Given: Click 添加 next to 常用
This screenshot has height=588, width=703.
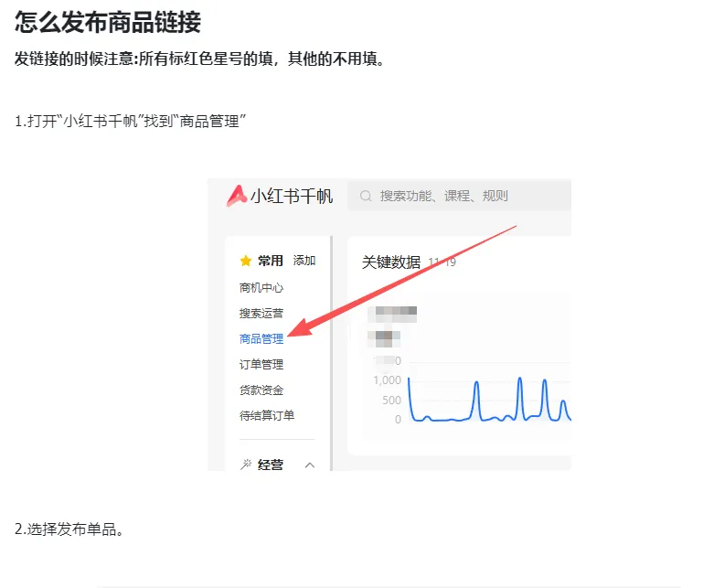Looking at the screenshot, I should (304, 261).
